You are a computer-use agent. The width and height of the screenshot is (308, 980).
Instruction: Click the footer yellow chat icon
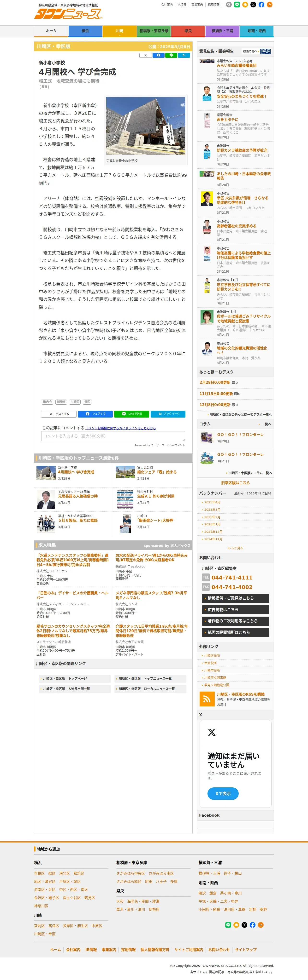236,925
